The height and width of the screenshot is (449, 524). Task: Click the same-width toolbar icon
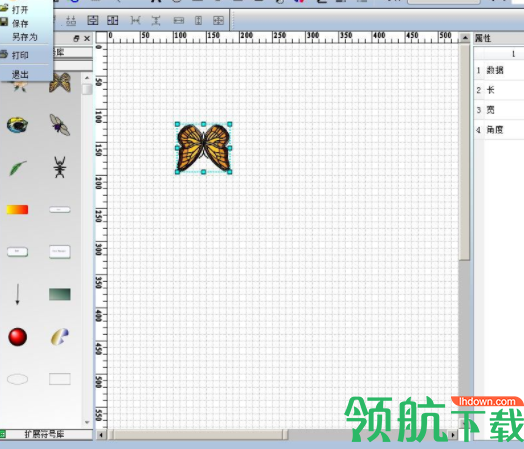click(x=179, y=21)
